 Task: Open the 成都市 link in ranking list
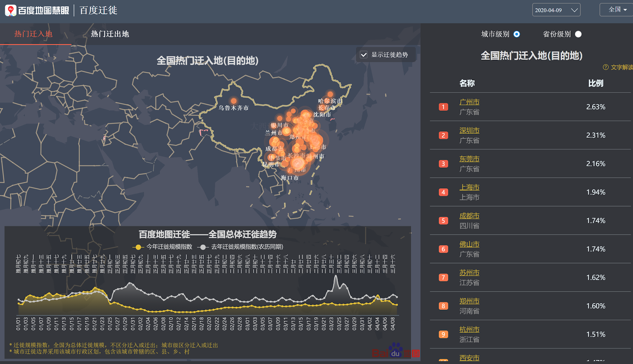(469, 216)
